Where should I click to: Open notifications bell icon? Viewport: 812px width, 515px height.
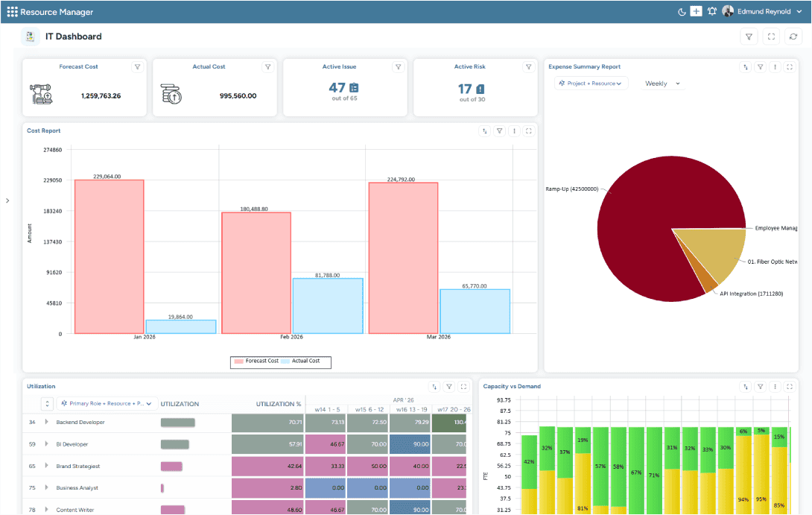[712, 11]
